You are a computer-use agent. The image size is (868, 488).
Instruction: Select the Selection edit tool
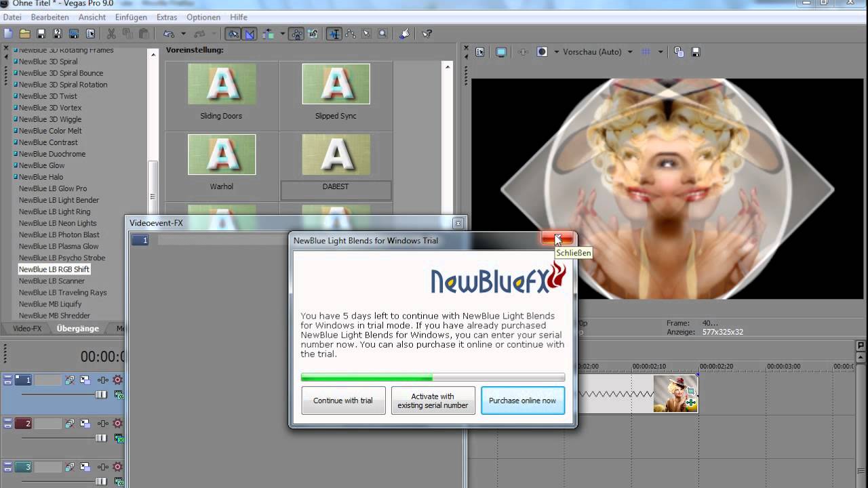coord(366,34)
